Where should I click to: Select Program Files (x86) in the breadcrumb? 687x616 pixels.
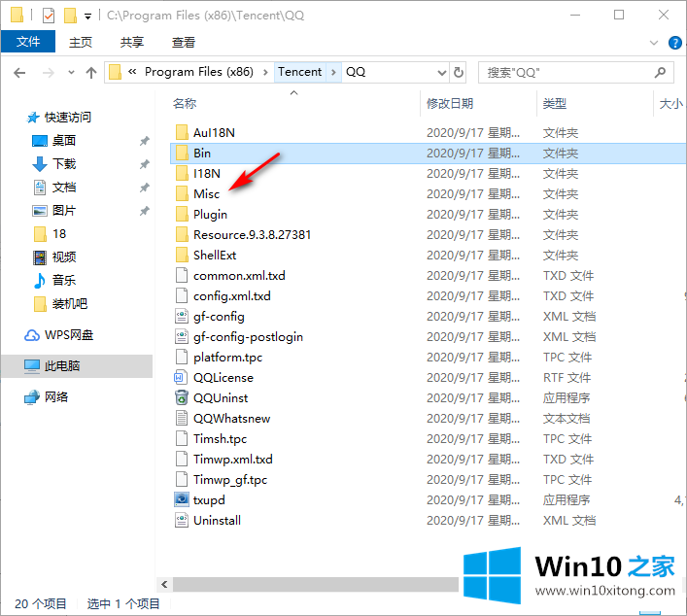pyautogui.click(x=199, y=72)
